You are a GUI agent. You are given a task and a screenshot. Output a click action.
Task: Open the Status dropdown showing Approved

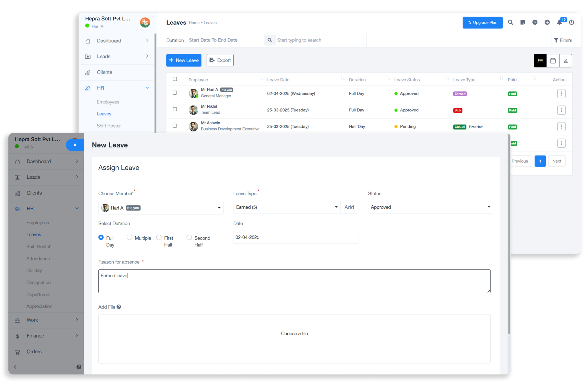430,207
